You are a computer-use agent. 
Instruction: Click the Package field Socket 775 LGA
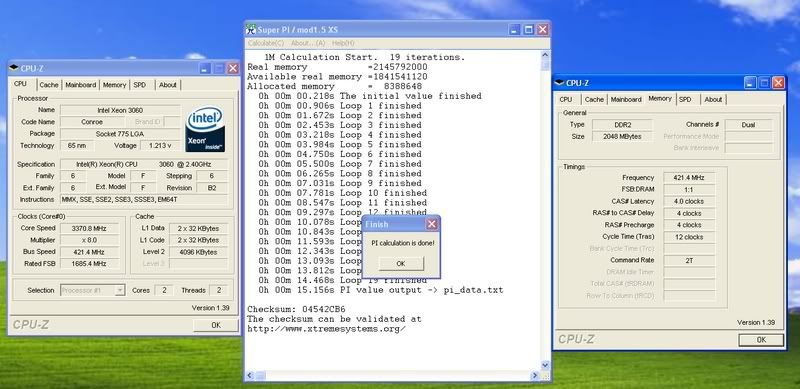[120, 134]
